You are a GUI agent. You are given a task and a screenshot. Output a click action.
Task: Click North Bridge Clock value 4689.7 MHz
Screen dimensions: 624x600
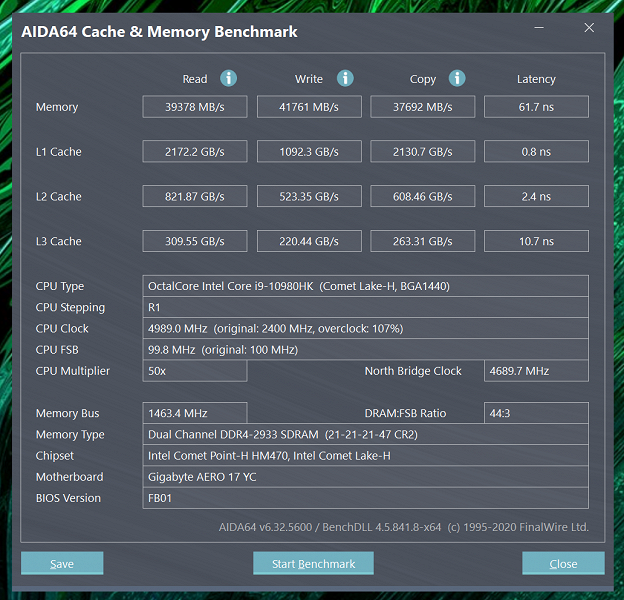point(536,371)
